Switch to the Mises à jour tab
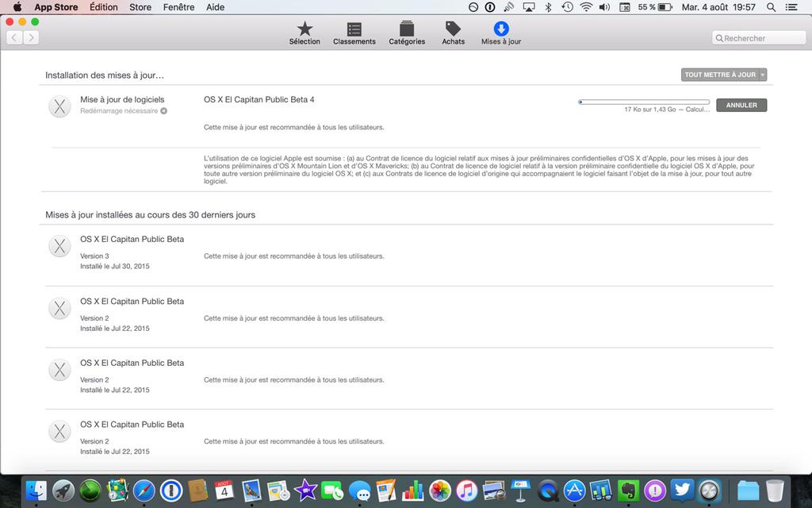Image resolution: width=812 pixels, height=508 pixels. pos(500,32)
